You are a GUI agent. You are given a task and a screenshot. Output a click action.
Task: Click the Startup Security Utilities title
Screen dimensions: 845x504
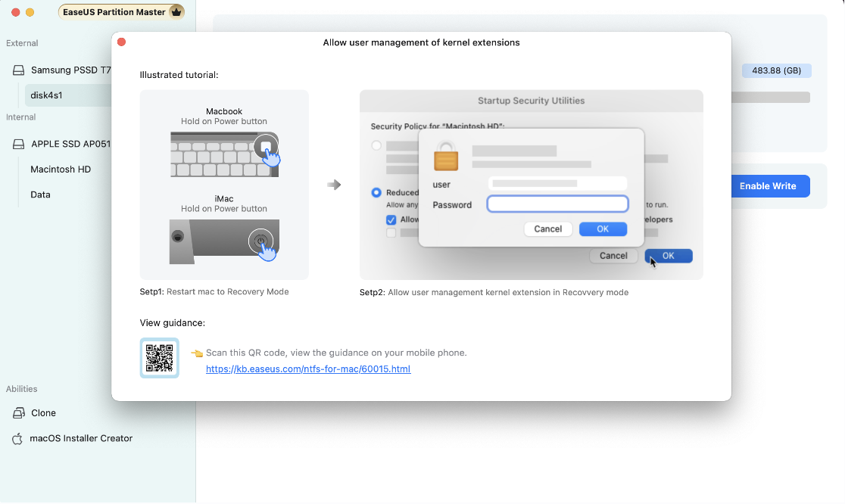532,101
